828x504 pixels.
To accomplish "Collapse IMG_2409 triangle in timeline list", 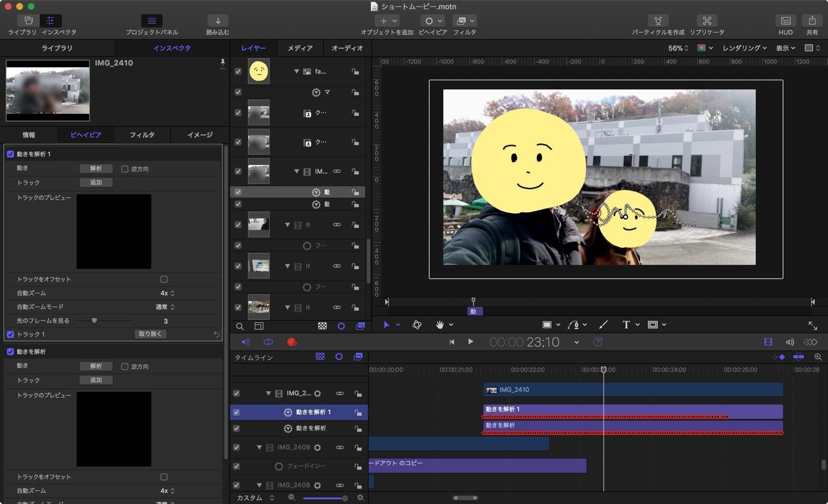I will 259,447.
